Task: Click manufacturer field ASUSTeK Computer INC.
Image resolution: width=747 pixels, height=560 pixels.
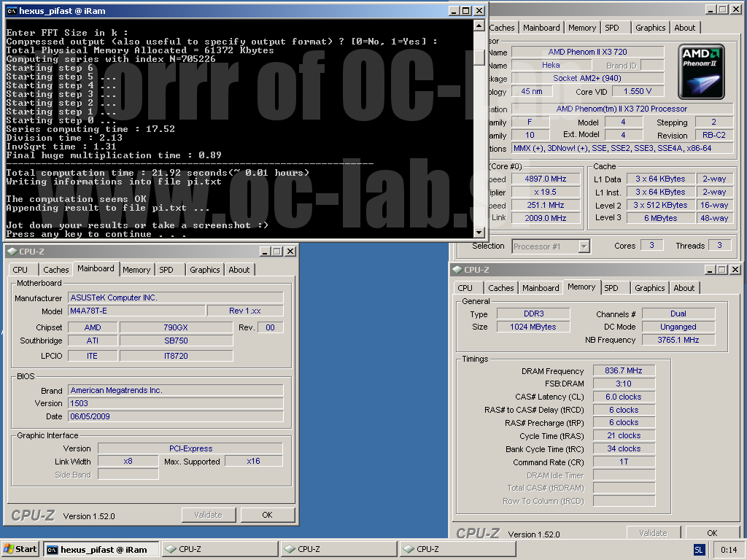Action: 175,297
